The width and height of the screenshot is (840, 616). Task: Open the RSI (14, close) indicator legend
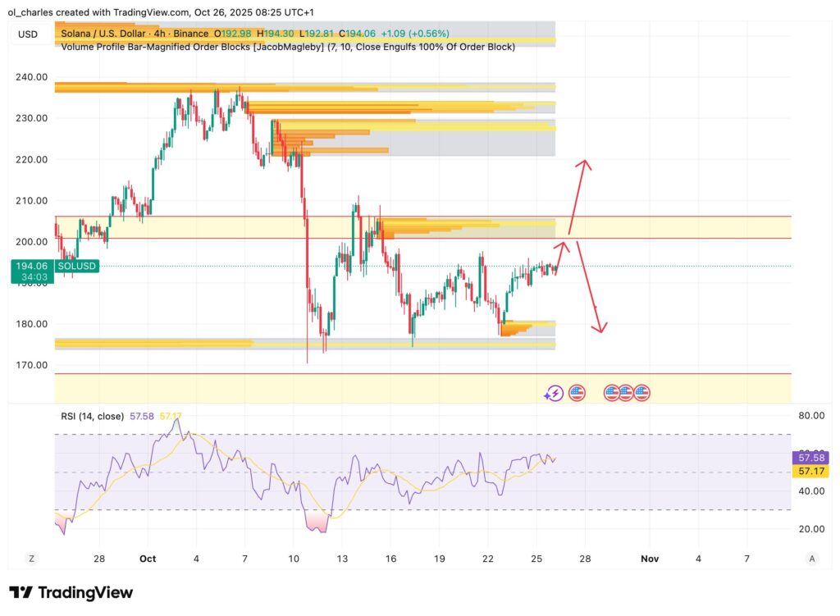coord(92,416)
